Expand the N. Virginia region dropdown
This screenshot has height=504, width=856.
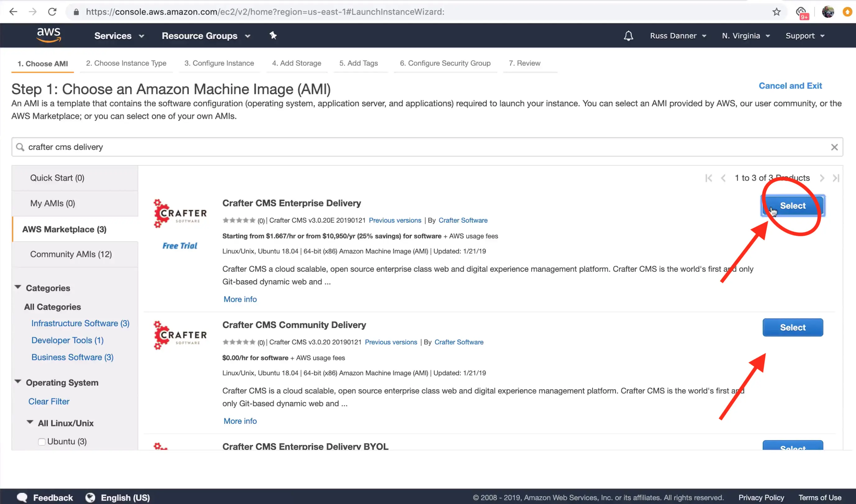[x=746, y=36]
